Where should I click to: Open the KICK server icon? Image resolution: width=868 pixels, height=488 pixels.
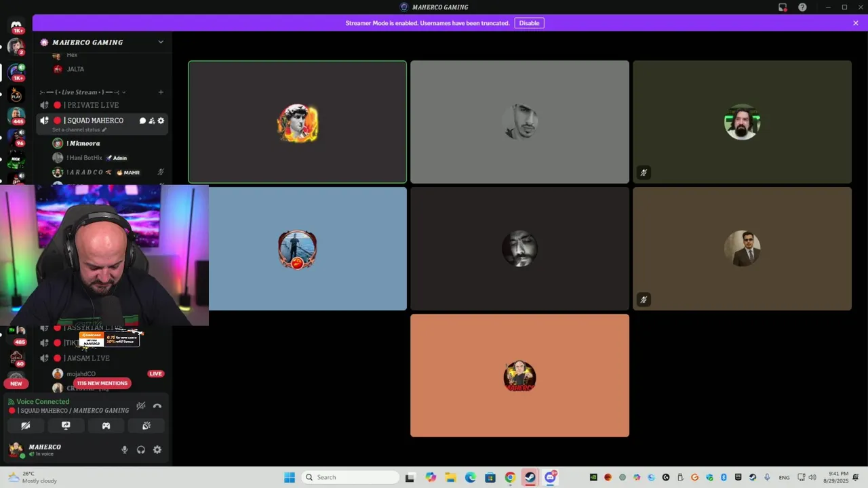(16, 159)
